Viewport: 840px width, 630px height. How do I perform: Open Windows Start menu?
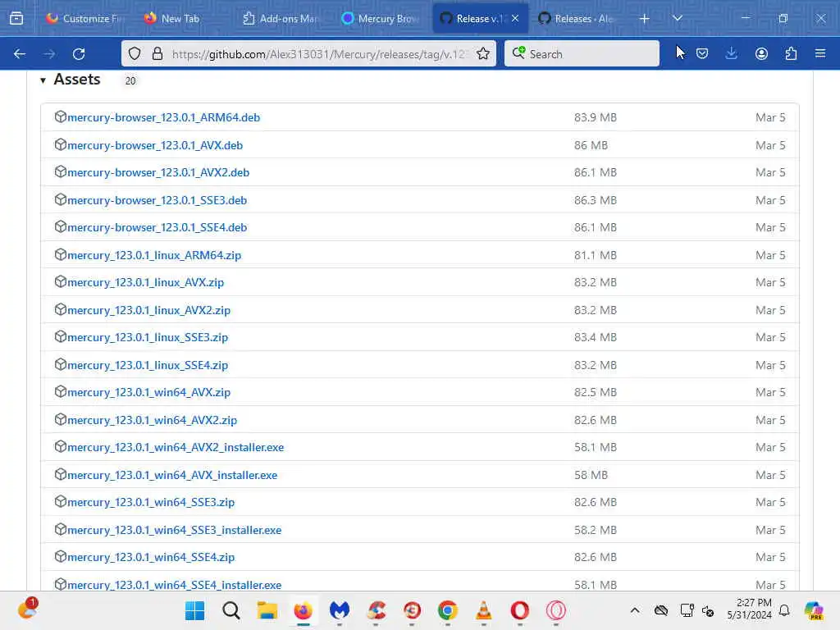click(x=194, y=610)
